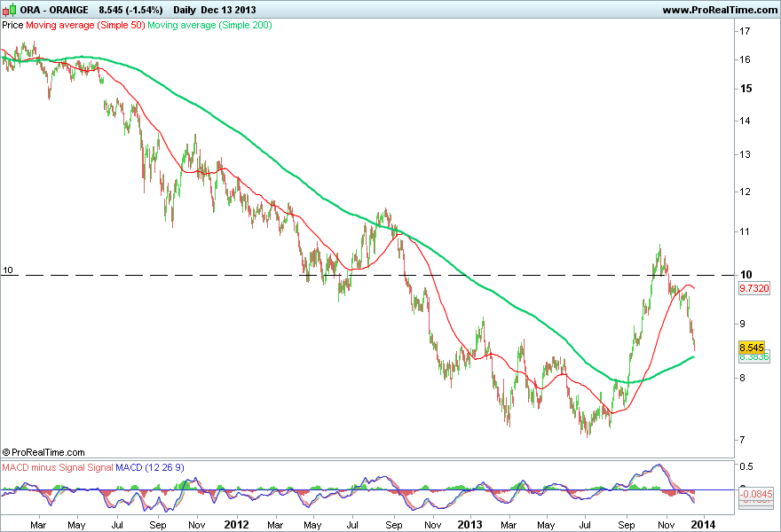The height and width of the screenshot is (532, 781).
Task: Click the -0.0845 MACD value tag
Action: click(x=756, y=494)
